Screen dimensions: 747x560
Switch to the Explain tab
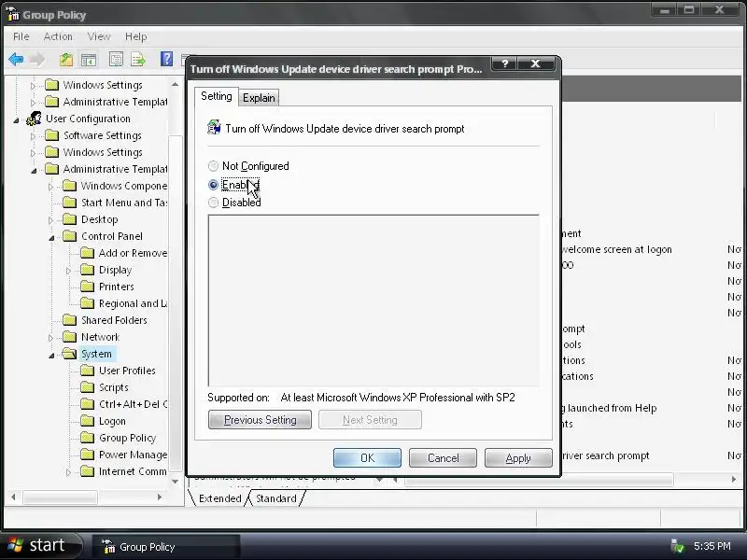click(x=259, y=98)
